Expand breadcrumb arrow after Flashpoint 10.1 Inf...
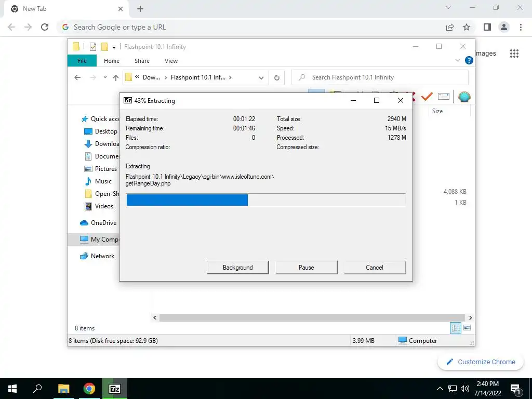 pyautogui.click(x=230, y=77)
